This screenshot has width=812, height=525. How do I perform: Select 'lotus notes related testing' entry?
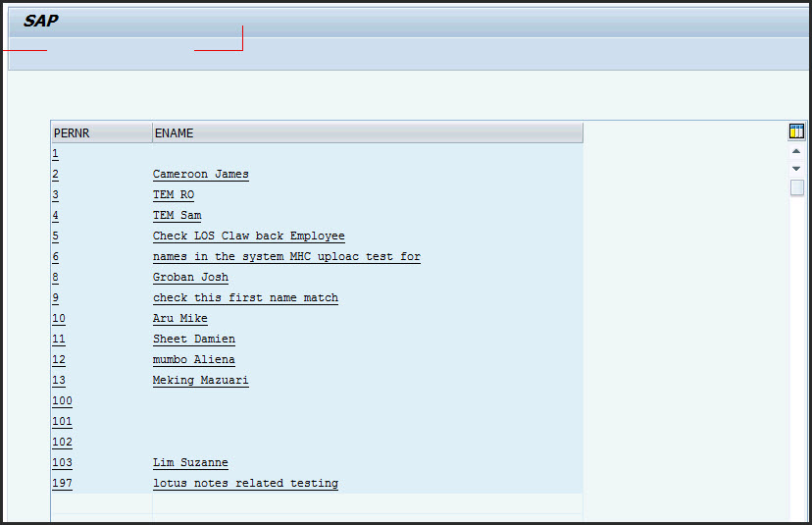click(245, 483)
